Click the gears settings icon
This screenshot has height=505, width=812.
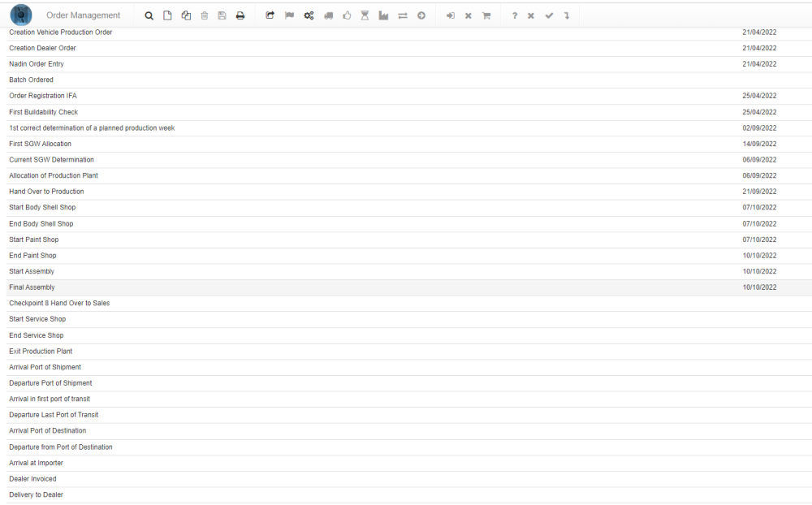(x=309, y=15)
